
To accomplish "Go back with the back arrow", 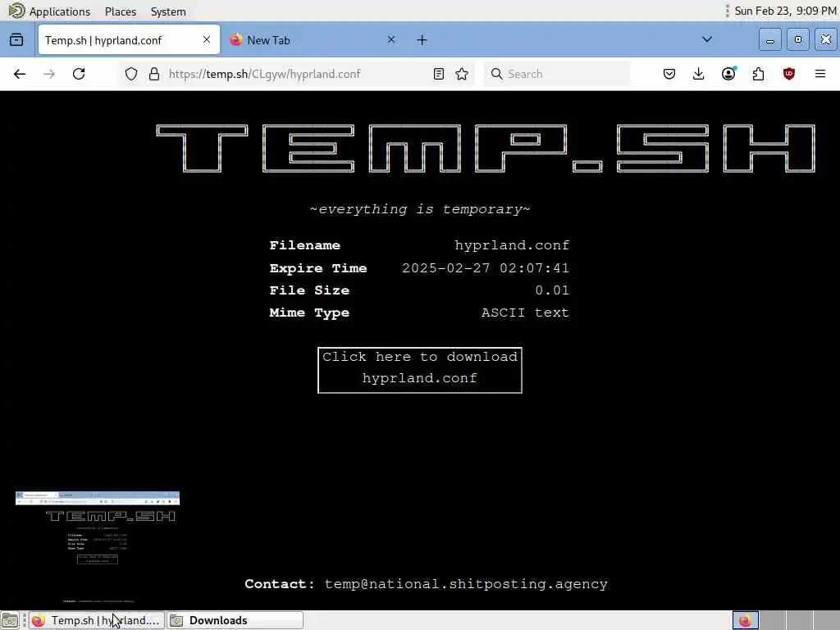I will (20, 74).
